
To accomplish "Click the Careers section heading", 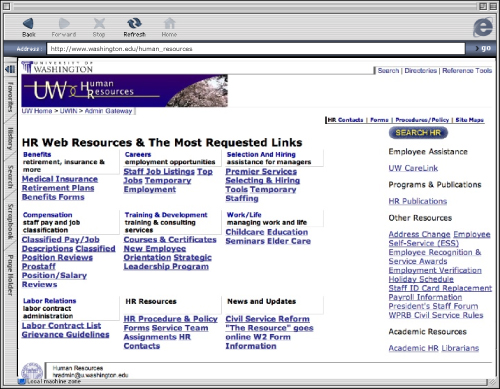I will point(138,154).
